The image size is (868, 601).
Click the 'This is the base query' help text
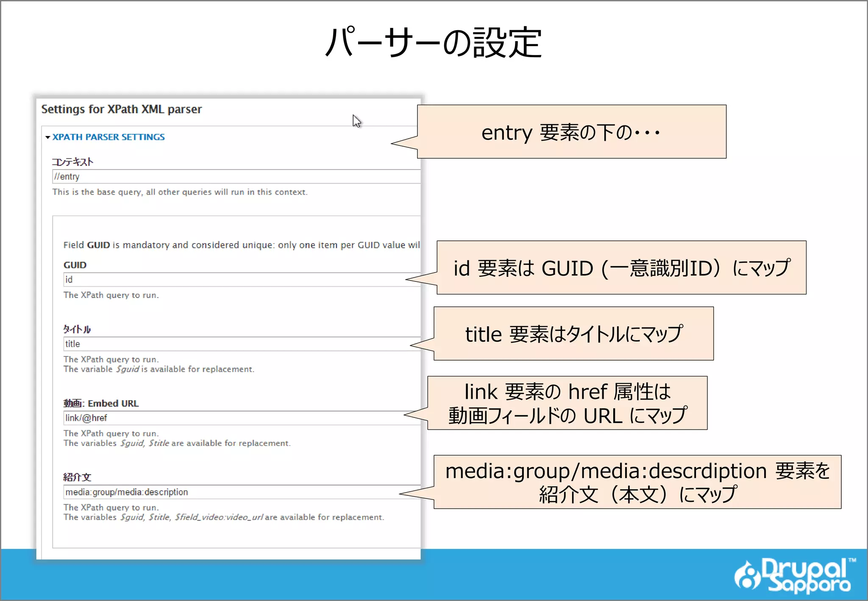[x=180, y=192]
